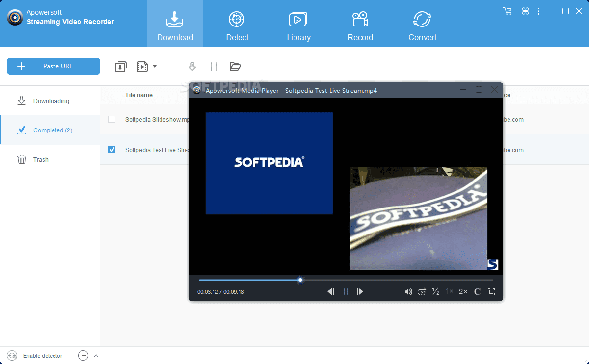Open the Download tab

[x=175, y=24]
